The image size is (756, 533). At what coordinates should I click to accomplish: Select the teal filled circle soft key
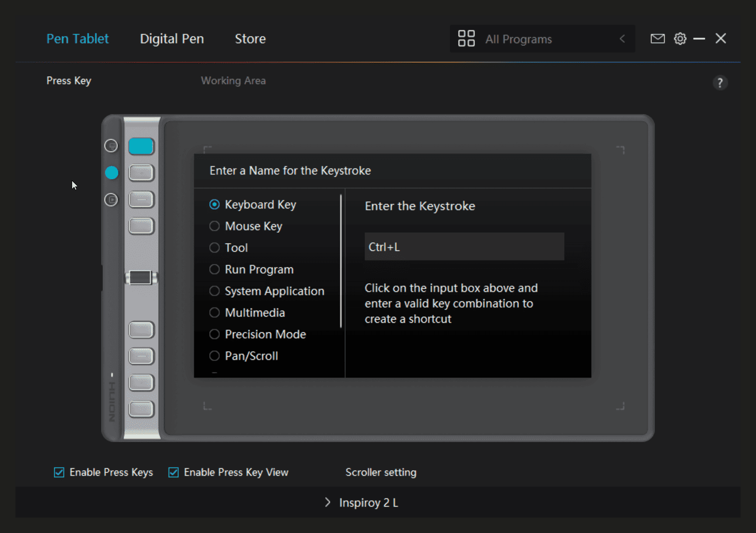pos(111,173)
